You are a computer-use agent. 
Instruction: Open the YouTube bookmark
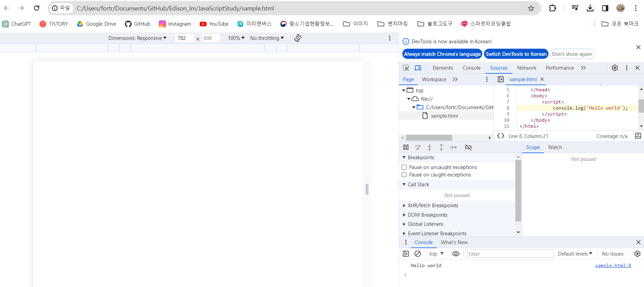[214, 24]
